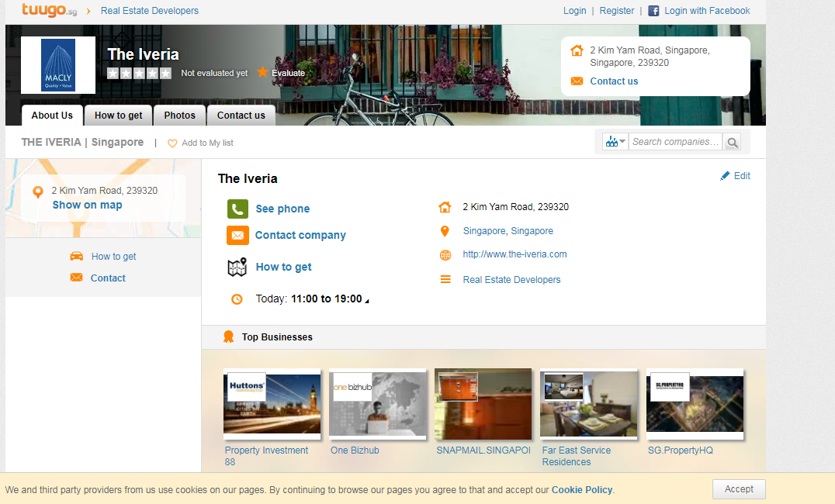This screenshot has height=504, width=835.
Task: Accept the cookie notice
Action: pos(739,489)
